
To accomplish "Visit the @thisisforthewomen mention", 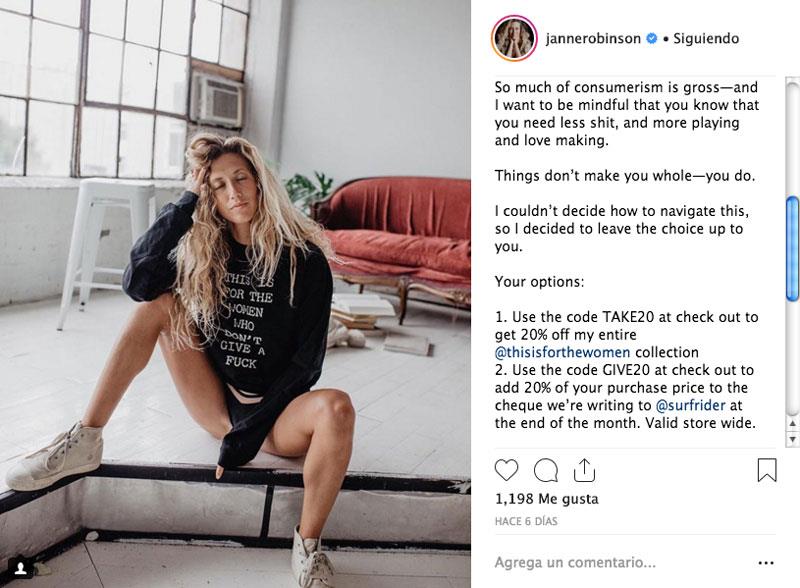I will click(x=562, y=352).
